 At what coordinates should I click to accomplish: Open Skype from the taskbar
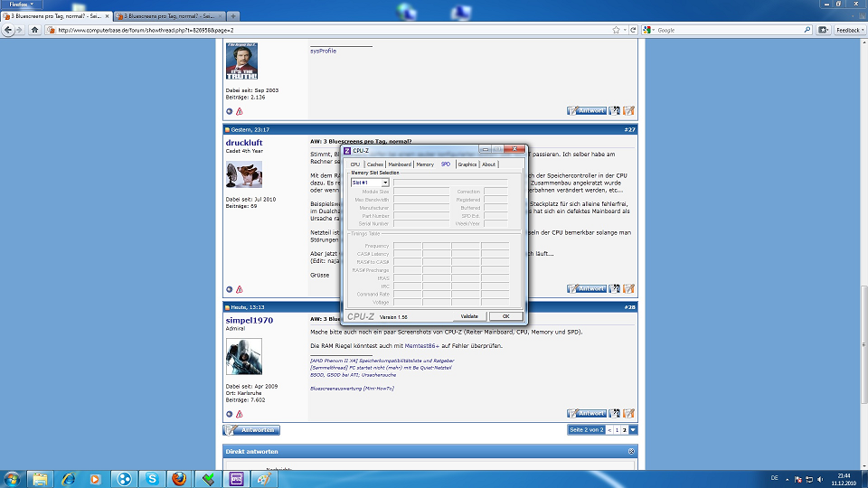(x=152, y=479)
